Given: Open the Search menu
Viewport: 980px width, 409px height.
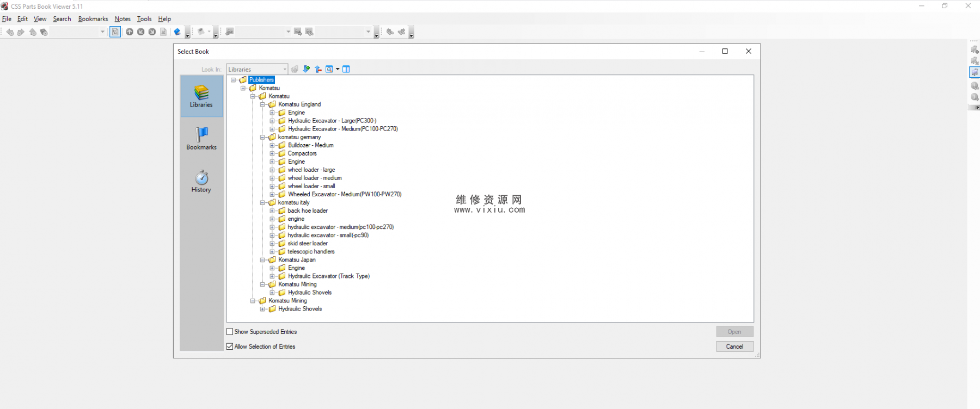Looking at the screenshot, I should tap(62, 19).
